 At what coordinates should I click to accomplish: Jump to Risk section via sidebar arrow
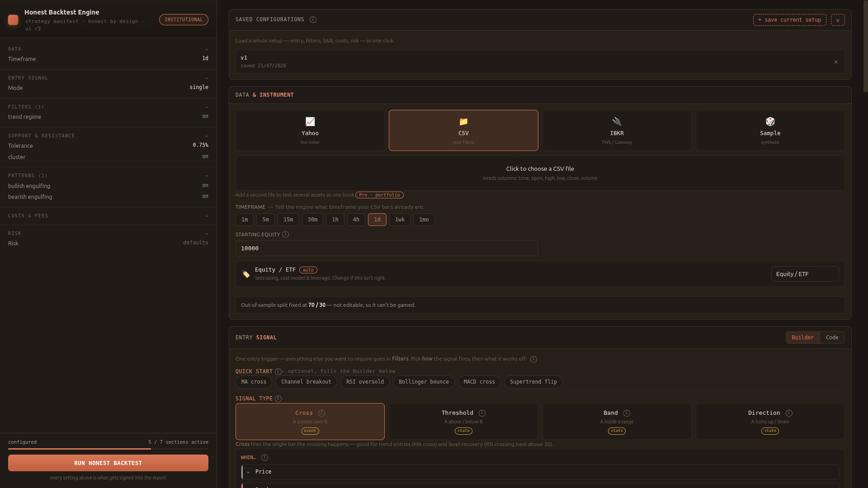coord(207,234)
